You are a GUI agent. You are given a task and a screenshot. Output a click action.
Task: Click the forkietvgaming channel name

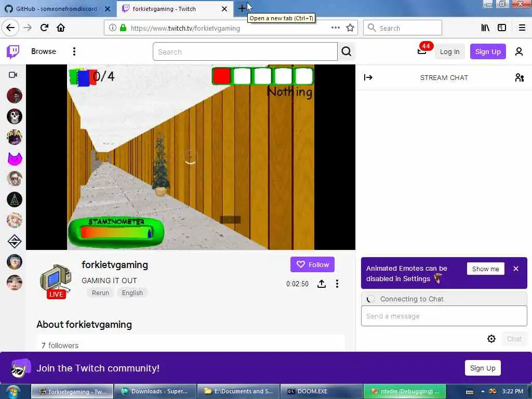pyautogui.click(x=115, y=265)
